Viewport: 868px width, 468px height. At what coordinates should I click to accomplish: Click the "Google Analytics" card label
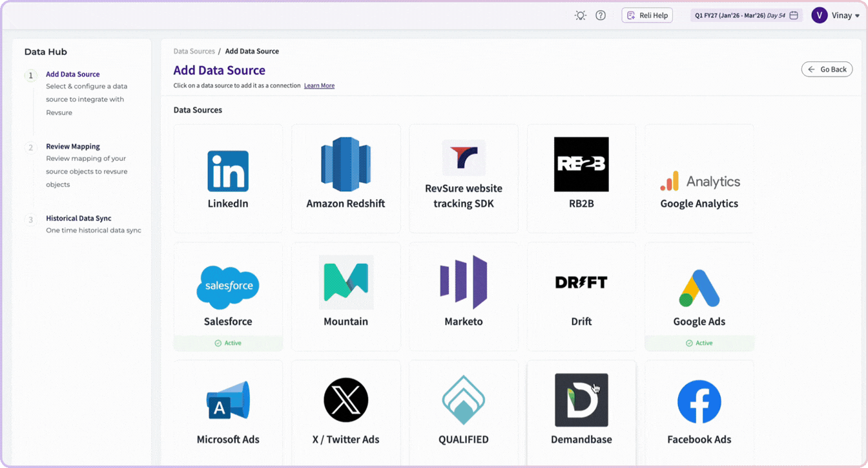coord(699,204)
